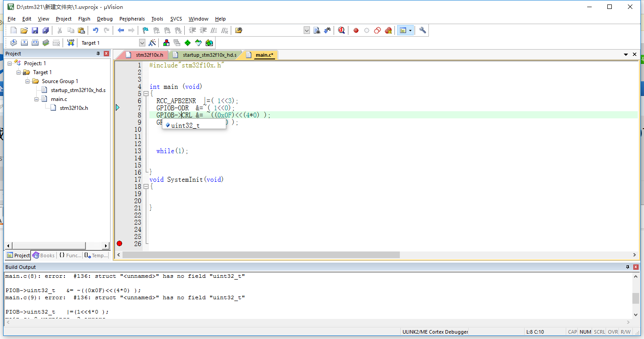Collapse the Source Group 1 tree node
The width and height of the screenshot is (644, 339).
pyautogui.click(x=28, y=81)
